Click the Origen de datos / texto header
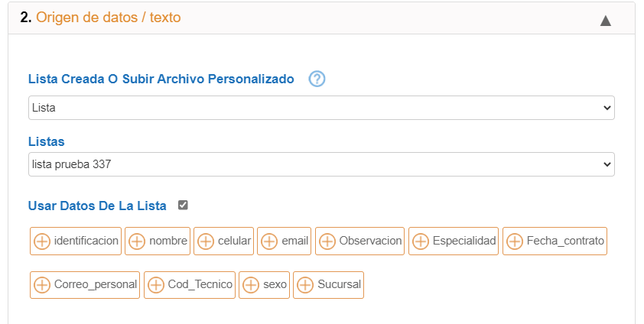The height and width of the screenshot is (324, 644). [x=101, y=18]
